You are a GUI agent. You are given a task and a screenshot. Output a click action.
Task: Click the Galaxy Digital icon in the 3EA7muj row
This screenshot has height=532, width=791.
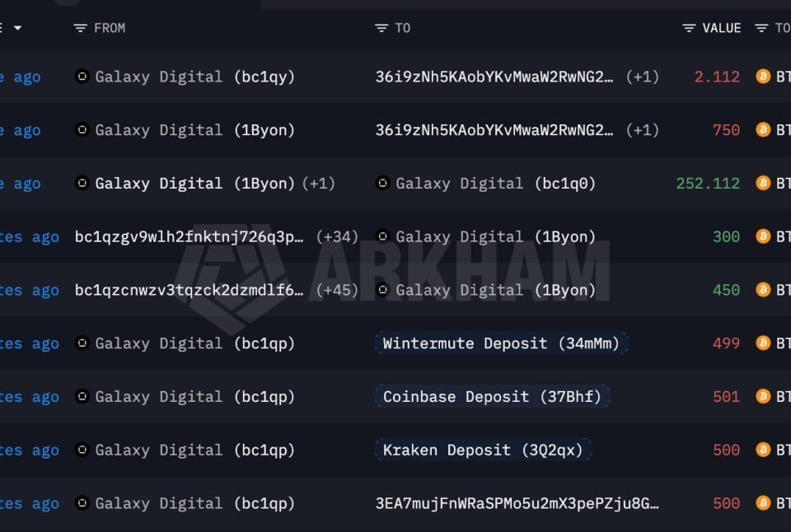pos(82,503)
